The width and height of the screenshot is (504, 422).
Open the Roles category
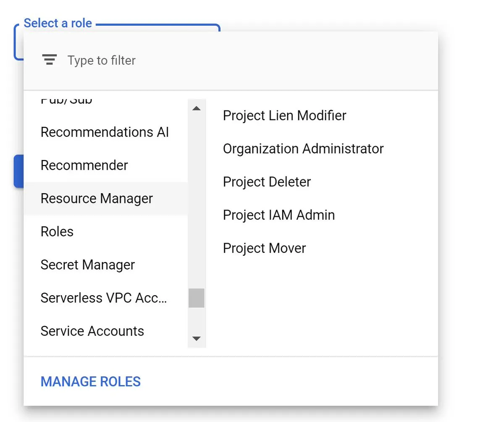(57, 232)
